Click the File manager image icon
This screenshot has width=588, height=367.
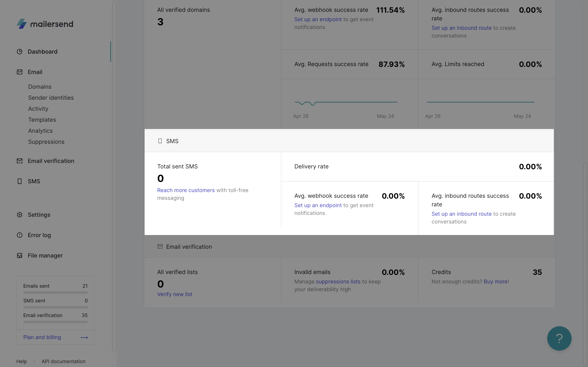coord(19,255)
